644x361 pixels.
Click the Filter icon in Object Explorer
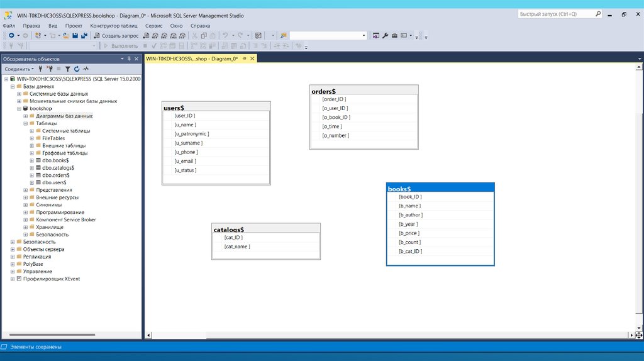68,69
